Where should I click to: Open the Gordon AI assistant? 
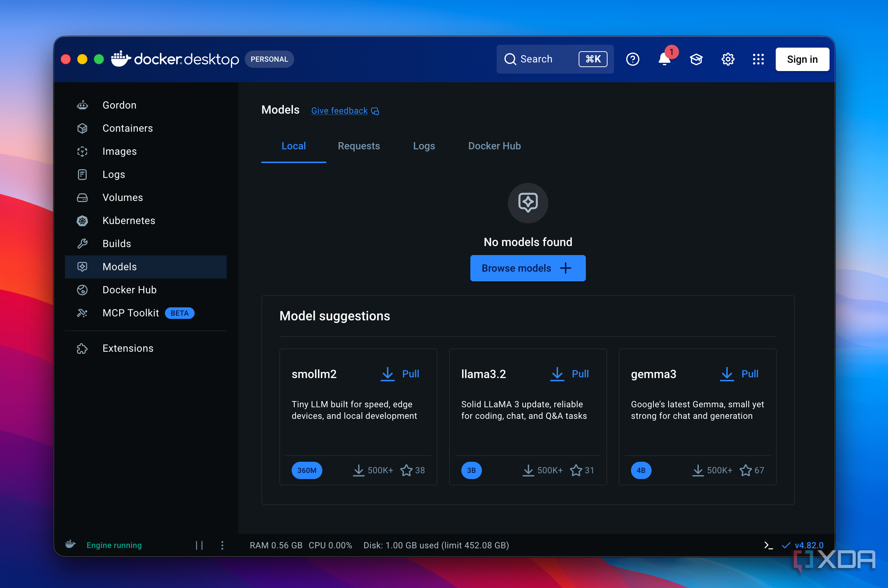(x=145, y=105)
